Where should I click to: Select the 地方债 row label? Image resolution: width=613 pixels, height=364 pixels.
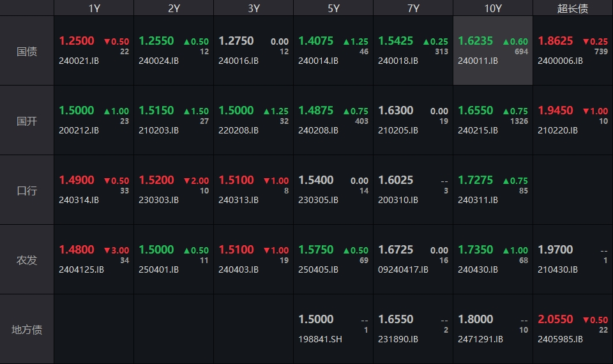[27, 330]
